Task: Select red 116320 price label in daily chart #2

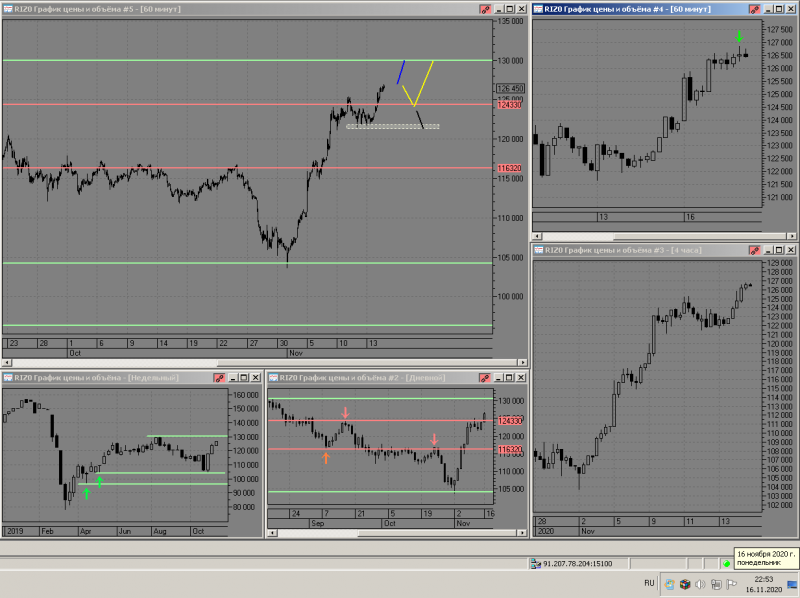Action: pyautogui.click(x=510, y=450)
